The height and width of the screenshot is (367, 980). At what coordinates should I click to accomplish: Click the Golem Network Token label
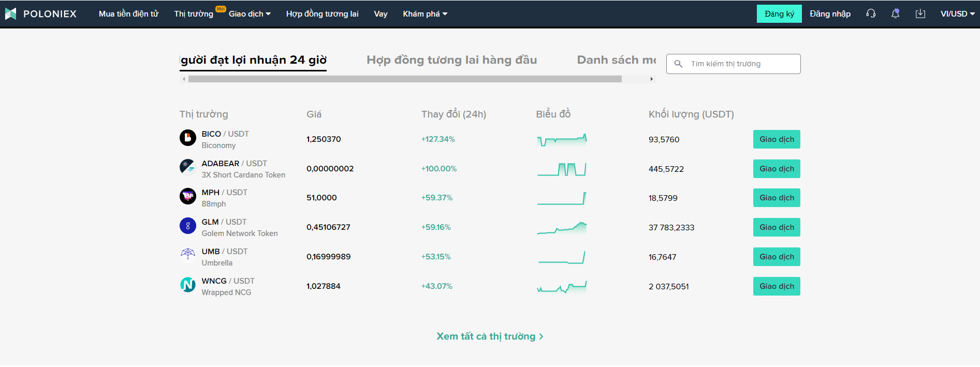click(240, 233)
